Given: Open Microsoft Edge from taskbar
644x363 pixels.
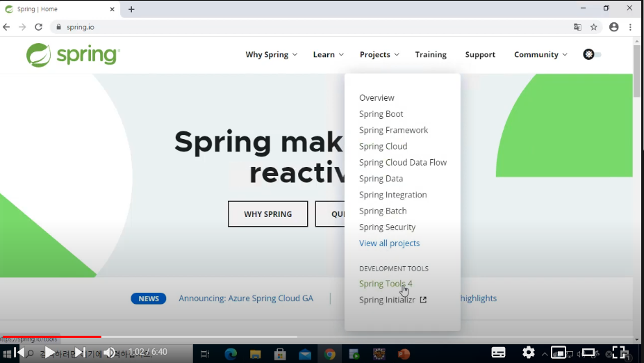Looking at the screenshot, I should click(x=231, y=354).
